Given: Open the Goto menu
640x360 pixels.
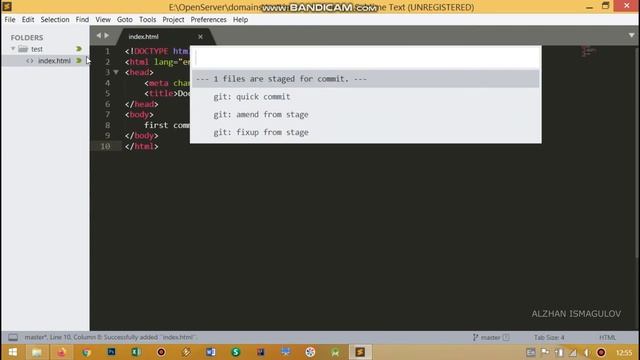Looking at the screenshot, I should click(x=124, y=20).
